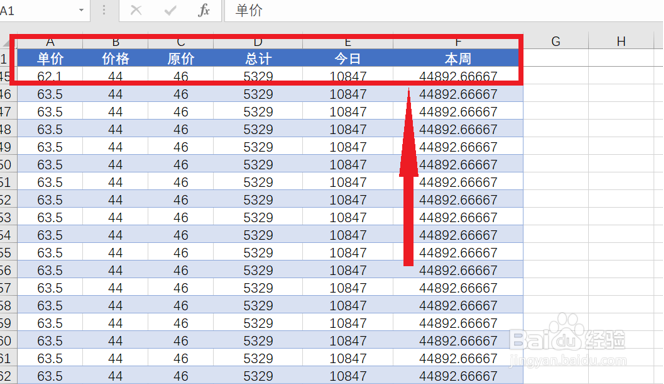The width and height of the screenshot is (664, 384).
Task: Select column H header
Action: coord(621,41)
